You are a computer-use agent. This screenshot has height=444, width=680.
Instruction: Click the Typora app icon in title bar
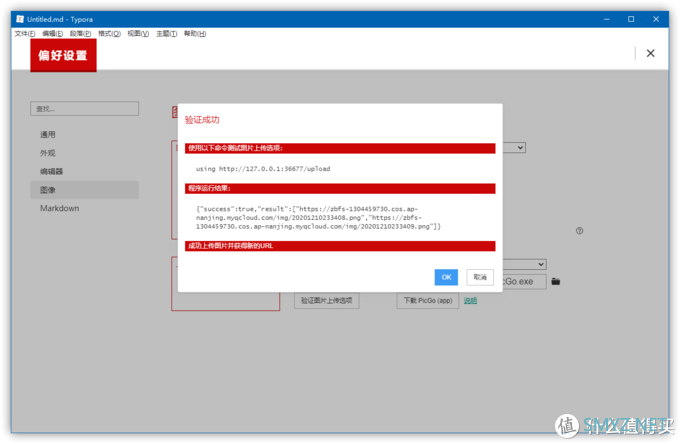tap(20, 19)
